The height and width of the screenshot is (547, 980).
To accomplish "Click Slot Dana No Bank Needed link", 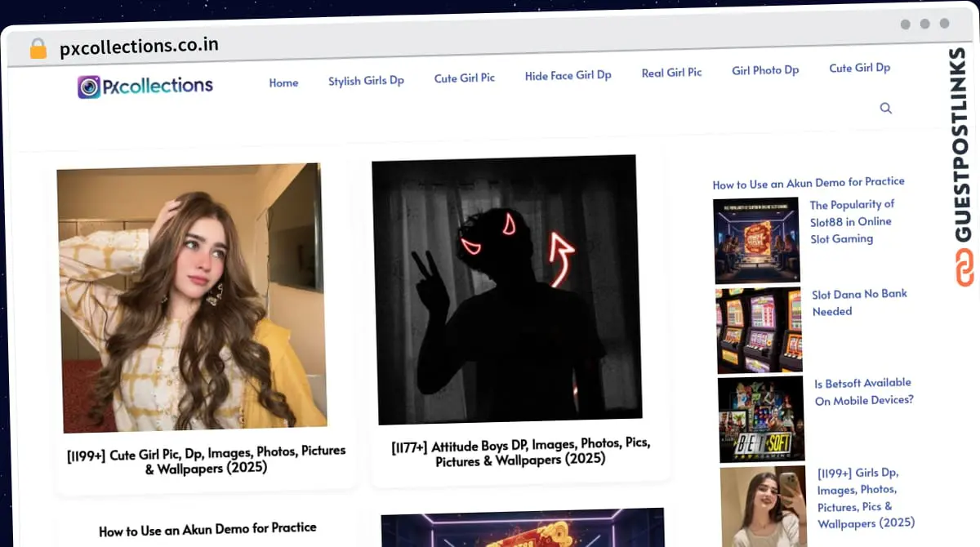I will pos(859,302).
